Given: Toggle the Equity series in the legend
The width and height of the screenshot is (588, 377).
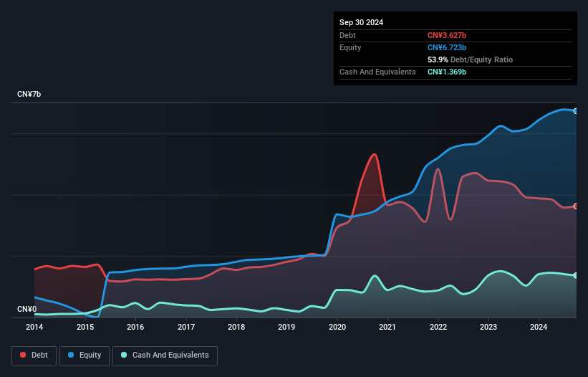Looking at the screenshot, I should coord(85,355).
